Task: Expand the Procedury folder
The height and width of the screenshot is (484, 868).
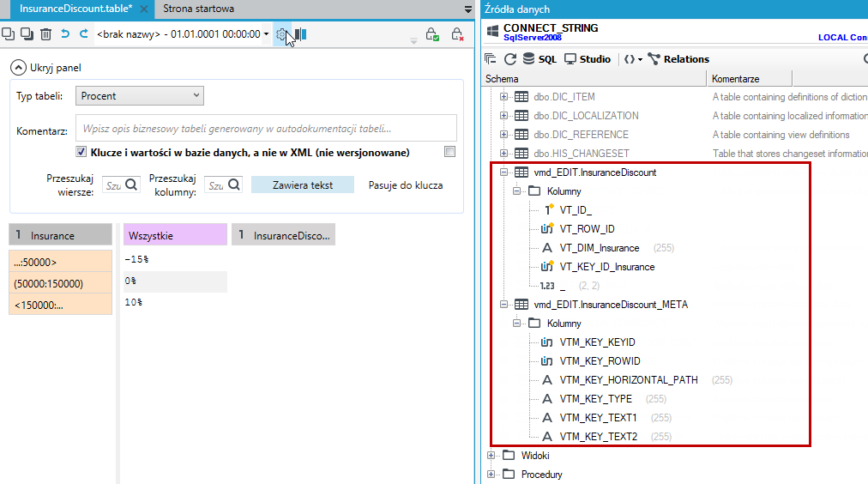Action: point(491,475)
